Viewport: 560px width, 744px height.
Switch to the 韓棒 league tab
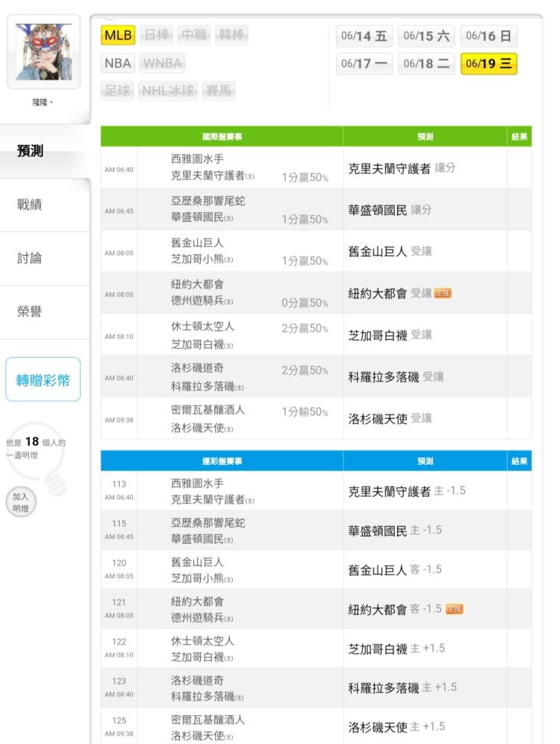click(x=231, y=35)
